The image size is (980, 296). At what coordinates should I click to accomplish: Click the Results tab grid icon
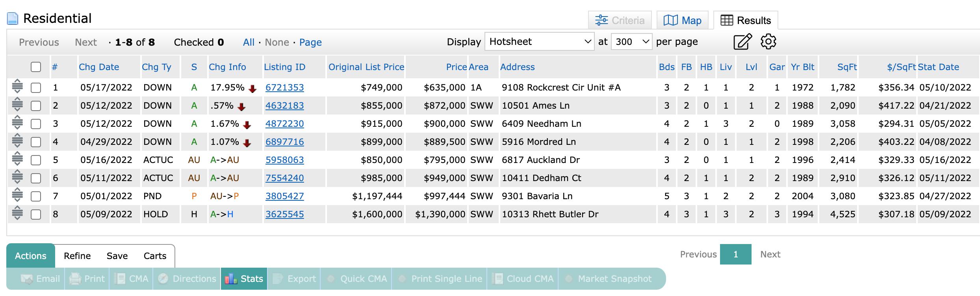point(727,20)
